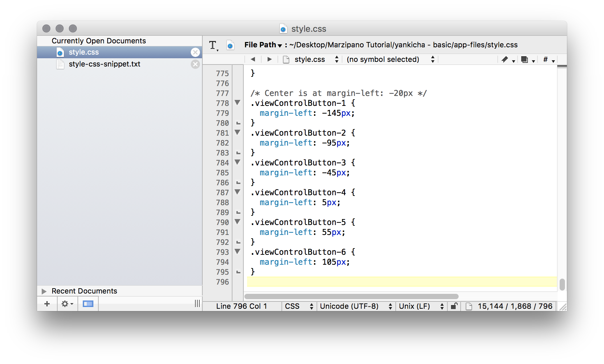Open the Unicode (UTF-8) encoding popup
Viewport: 604px width, 364px height.
tap(356, 306)
